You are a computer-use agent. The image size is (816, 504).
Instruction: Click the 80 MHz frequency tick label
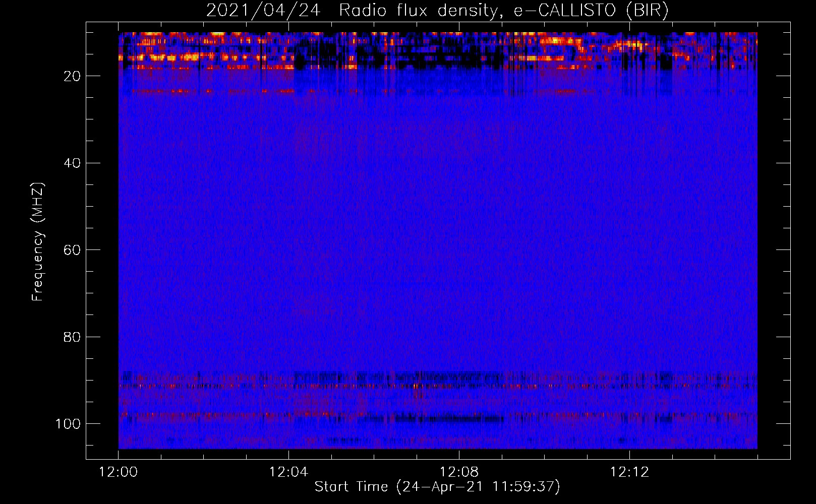pos(72,337)
